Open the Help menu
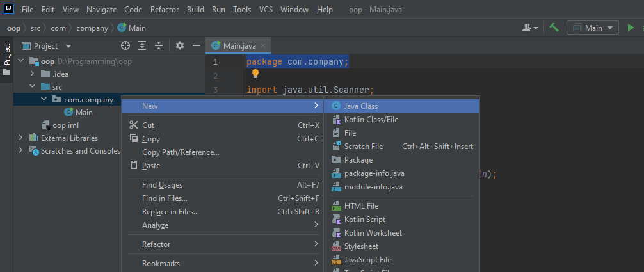The width and height of the screenshot is (644, 272). (x=325, y=10)
